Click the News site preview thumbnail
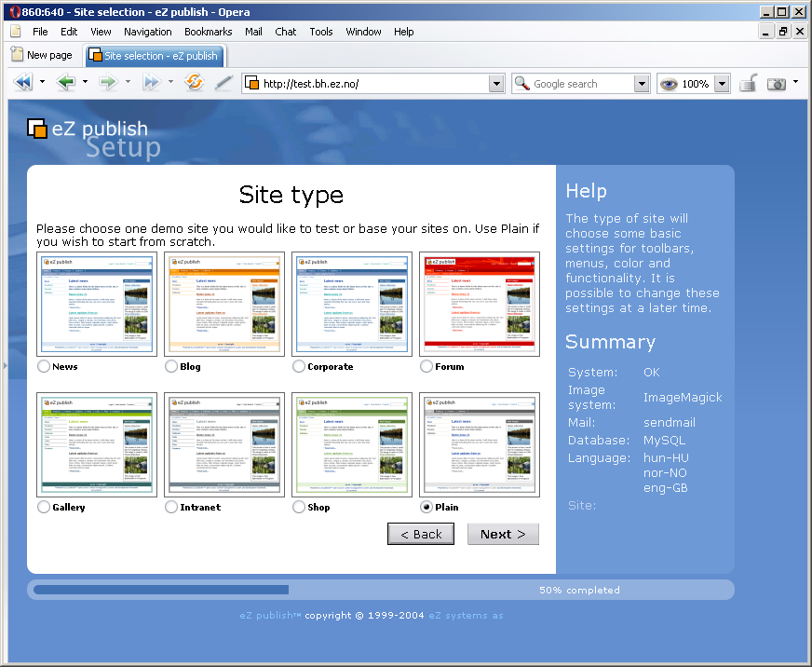Image resolution: width=812 pixels, height=667 pixels. (97, 305)
